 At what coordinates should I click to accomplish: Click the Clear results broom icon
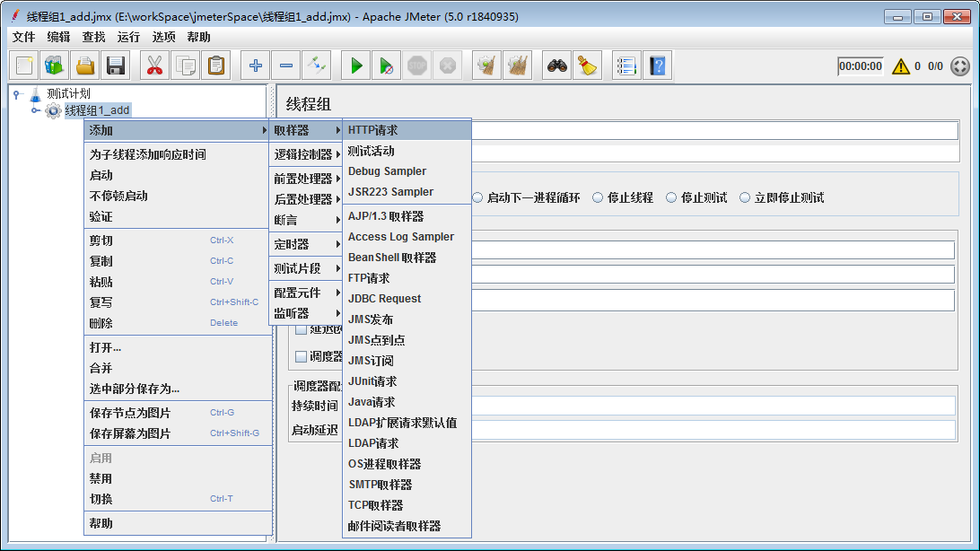click(487, 66)
